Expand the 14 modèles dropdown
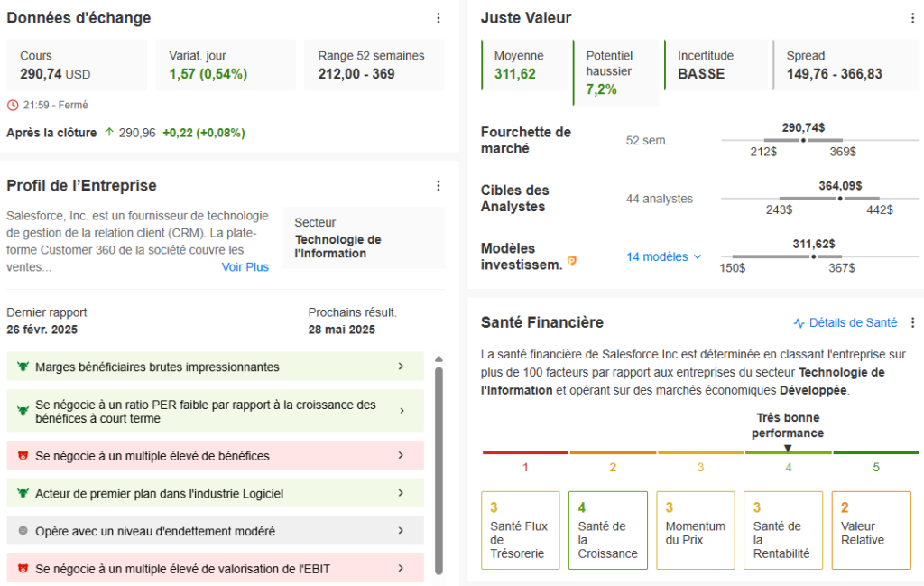Viewport: 924px width, 586px height. [664, 256]
